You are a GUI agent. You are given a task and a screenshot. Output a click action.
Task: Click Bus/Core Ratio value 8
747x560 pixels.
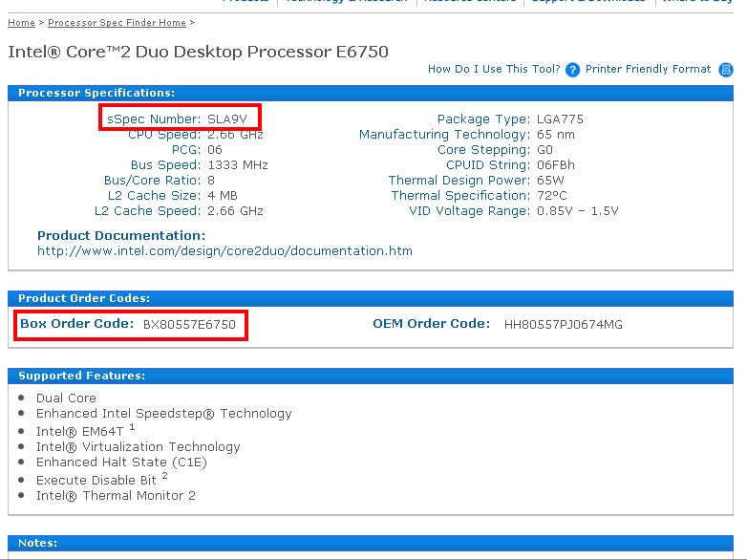coord(211,181)
